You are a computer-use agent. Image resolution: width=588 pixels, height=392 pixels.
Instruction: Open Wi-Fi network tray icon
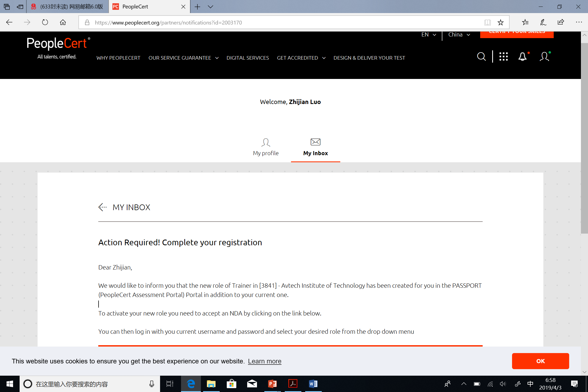[x=490, y=384]
